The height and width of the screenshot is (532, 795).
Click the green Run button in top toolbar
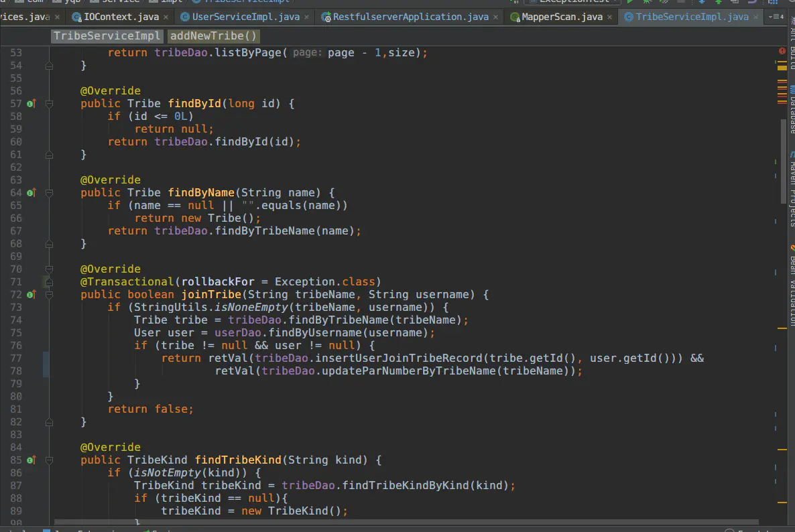point(629,2)
